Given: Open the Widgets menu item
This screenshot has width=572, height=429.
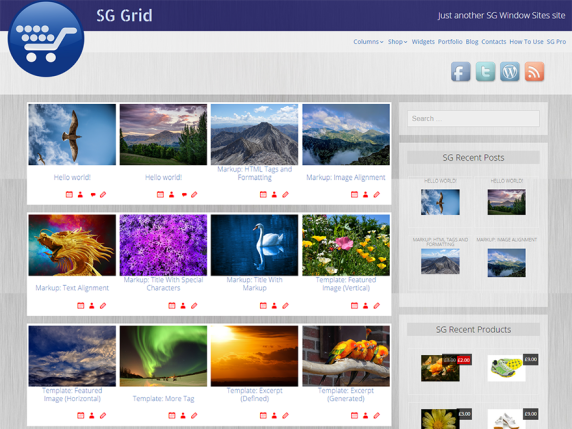Looking at the screenshot, I should click(x=423, y=42).
